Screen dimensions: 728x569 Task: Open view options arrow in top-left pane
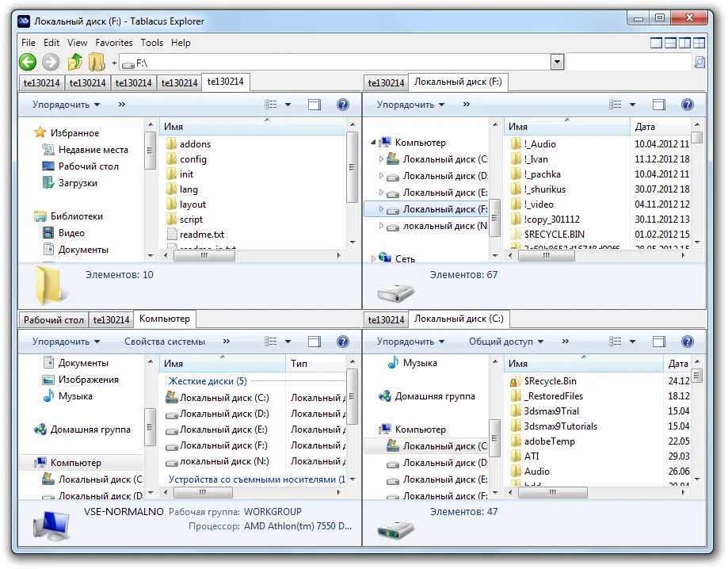click(288, 105)
